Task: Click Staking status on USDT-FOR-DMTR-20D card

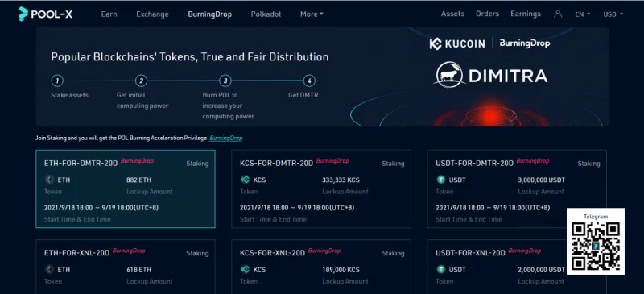Action: pyautogui.click(x=589, y=164)
